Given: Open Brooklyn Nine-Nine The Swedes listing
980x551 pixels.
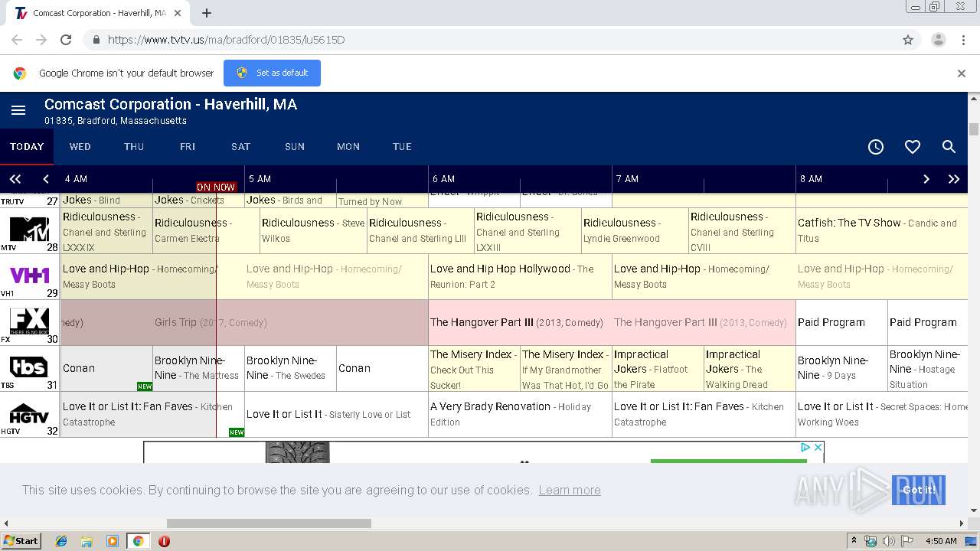Looking at the screenshot, I should (290, 368).
